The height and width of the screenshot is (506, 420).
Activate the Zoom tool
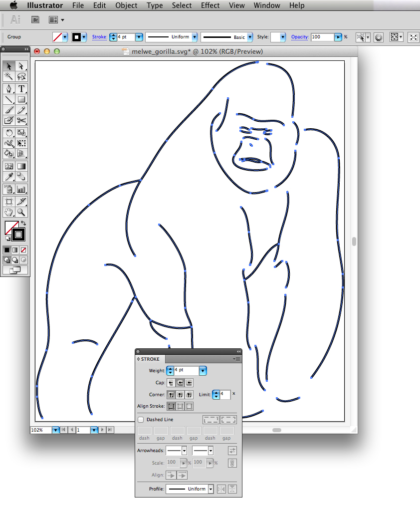tap(20, 212)
